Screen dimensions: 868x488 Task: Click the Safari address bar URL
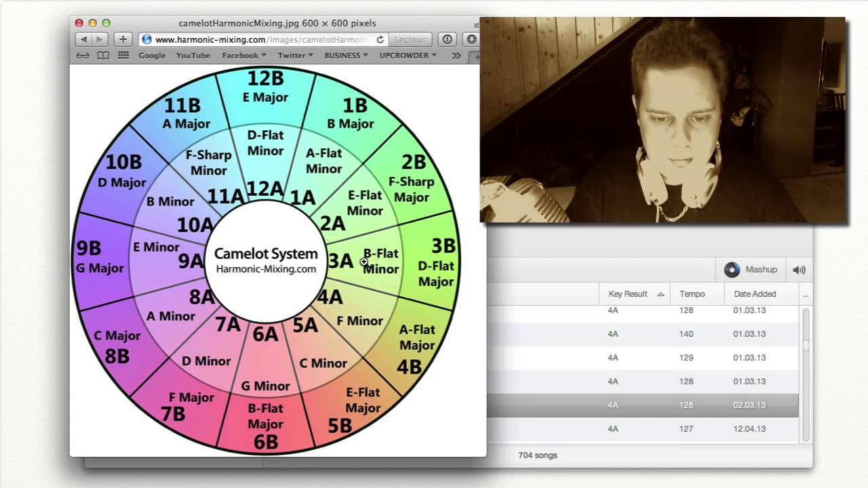(262, 39)
